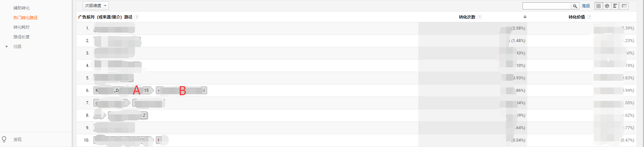
Task: Click help icon beside 路径 column header
Action: pos(137,17)
